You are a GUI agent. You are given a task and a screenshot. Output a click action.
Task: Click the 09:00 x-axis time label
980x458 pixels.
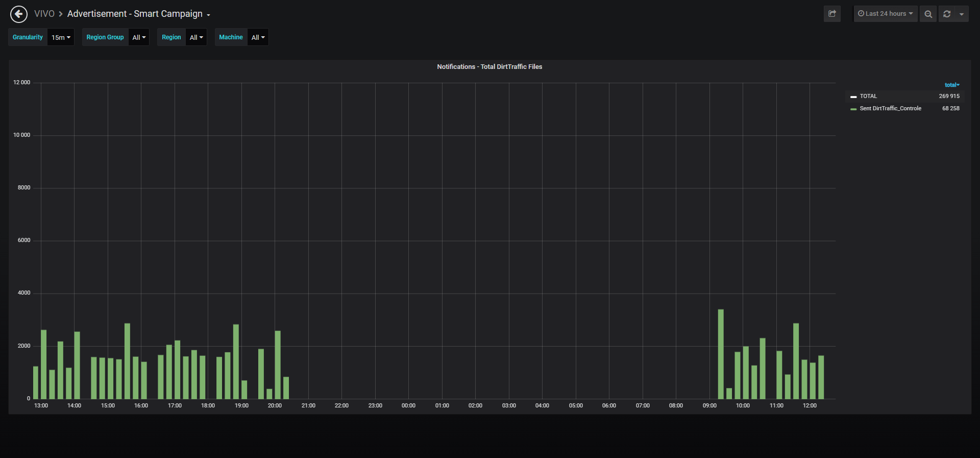point(709,405)
